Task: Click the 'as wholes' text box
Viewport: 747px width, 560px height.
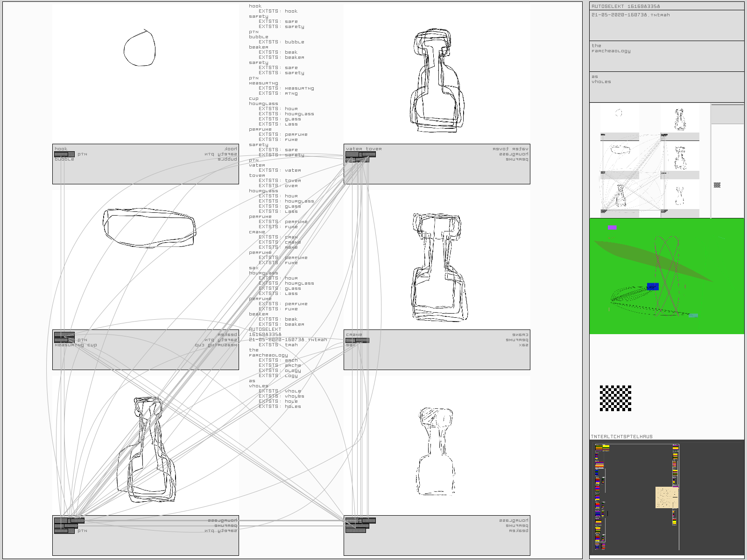Action: 666,86
